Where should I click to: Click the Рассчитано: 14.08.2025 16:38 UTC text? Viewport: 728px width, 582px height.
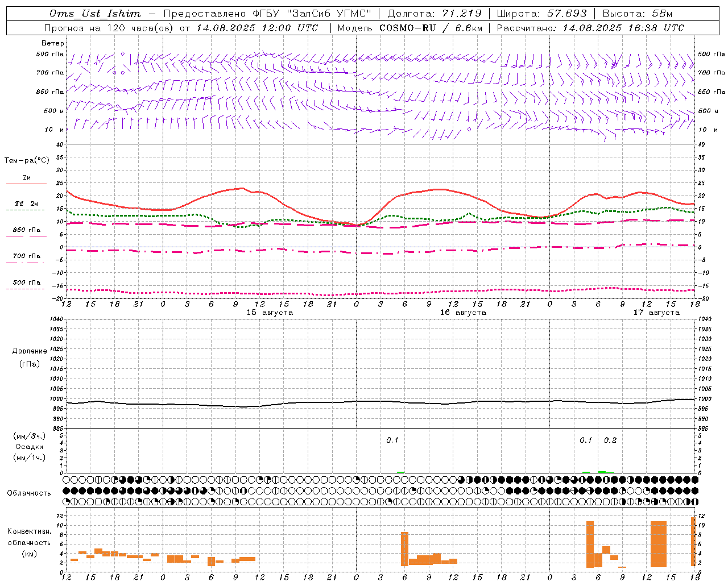pyautogui.click(x=590, y=28)
